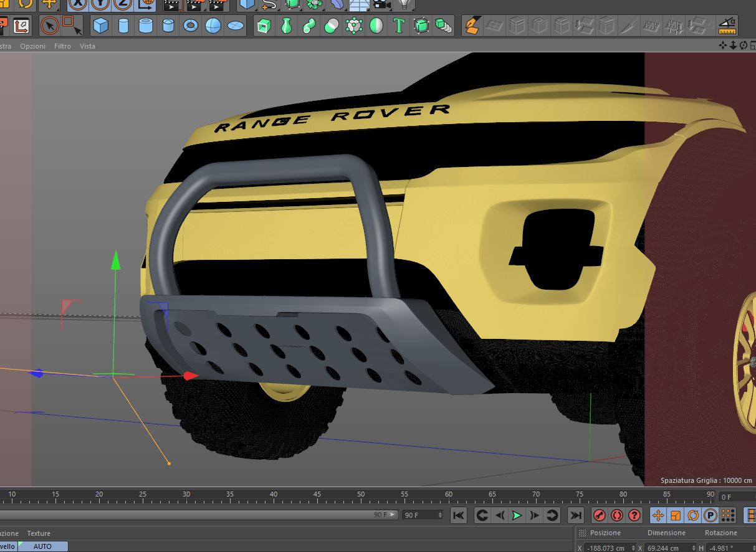
Task: Add an Oil Tank primitive
Action: [x=168, y=26]
